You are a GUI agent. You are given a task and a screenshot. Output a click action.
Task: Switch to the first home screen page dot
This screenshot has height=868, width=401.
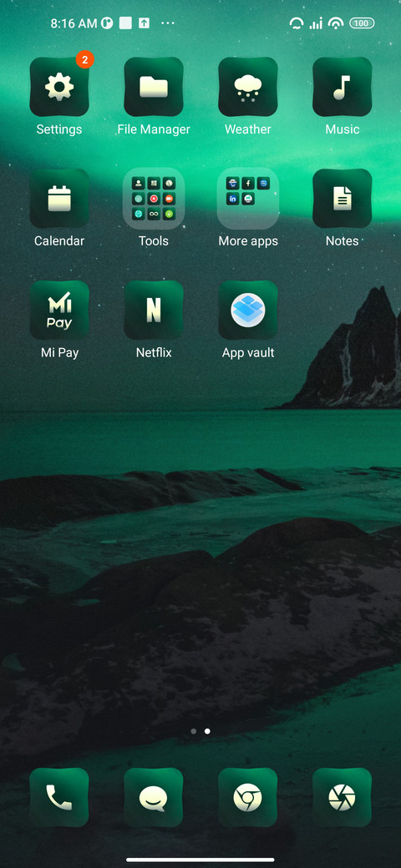[x=193, y=731]
